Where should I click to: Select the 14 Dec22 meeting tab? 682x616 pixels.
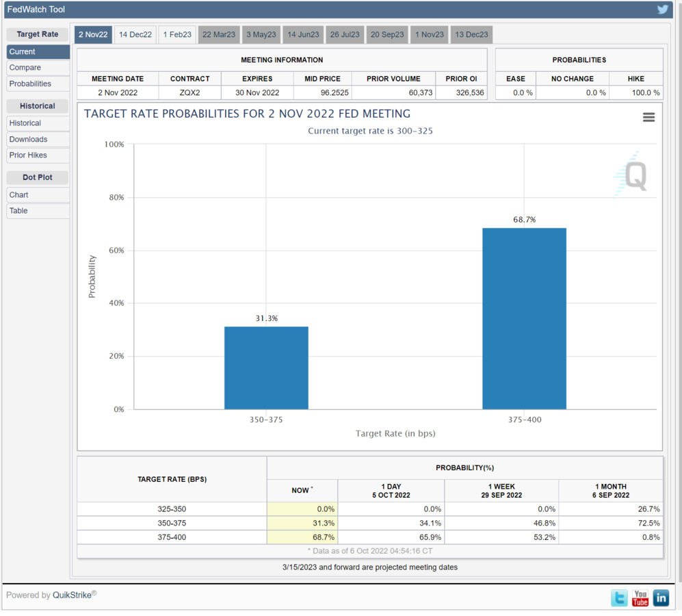coord(135,35)
